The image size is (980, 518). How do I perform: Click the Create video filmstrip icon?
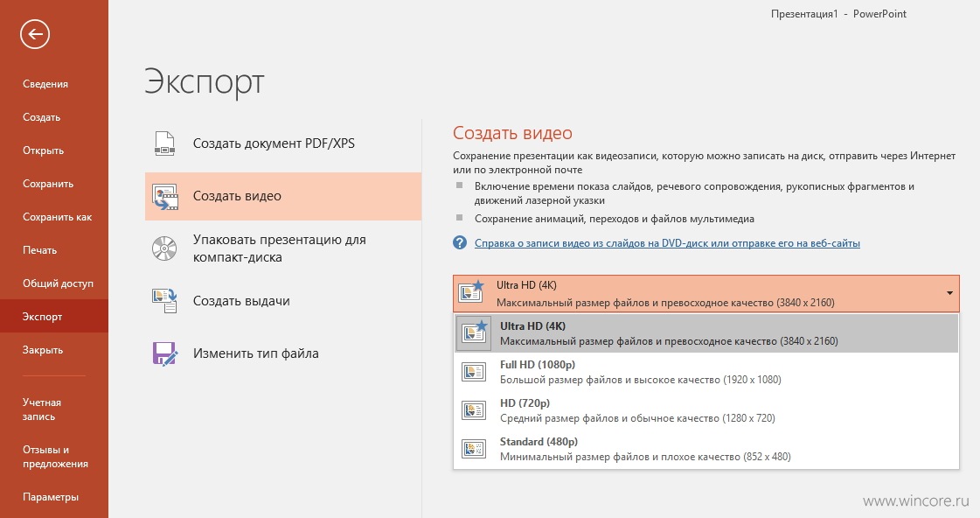click(165, 197)
